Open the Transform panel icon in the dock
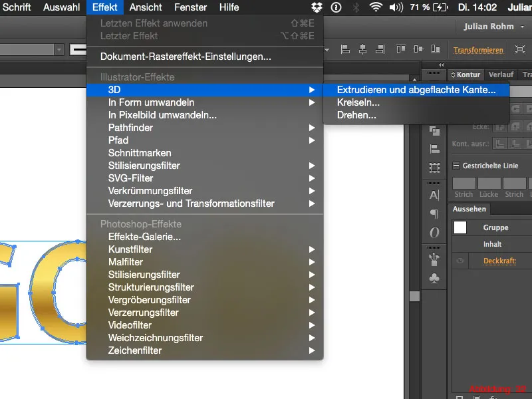 pos(434,168)
